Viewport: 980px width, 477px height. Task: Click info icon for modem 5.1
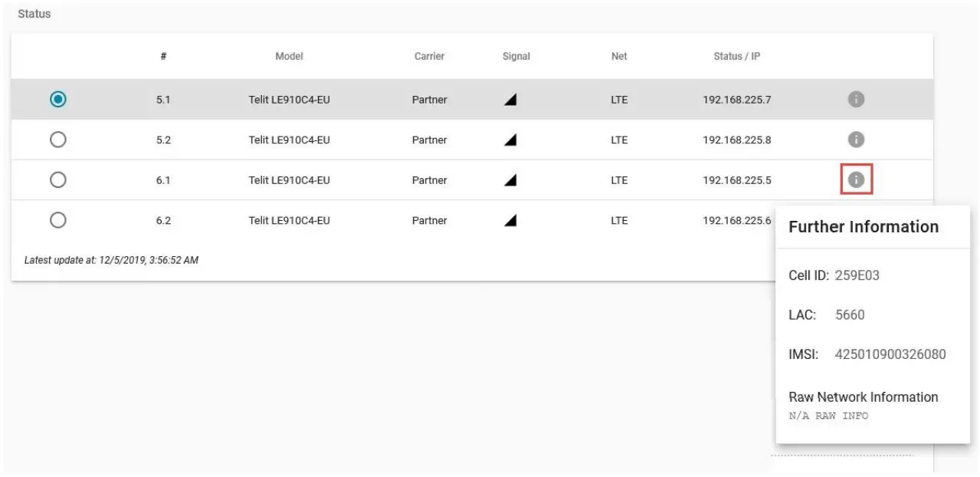(x=857, y=100)
